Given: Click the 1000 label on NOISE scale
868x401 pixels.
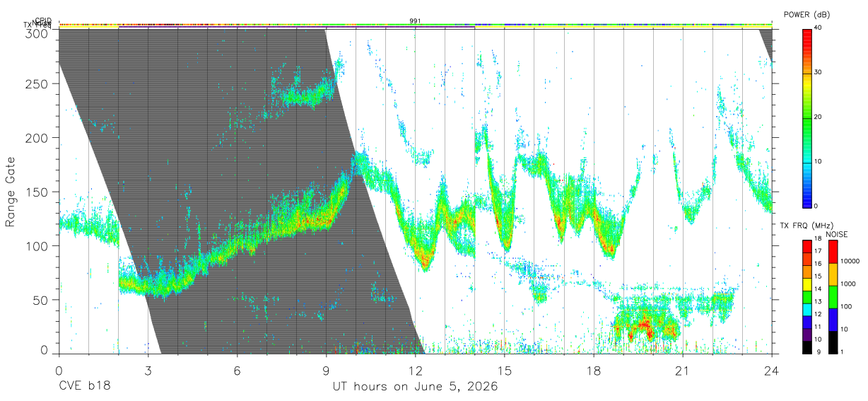Looking at the screenshot, I should coord(848,284).
